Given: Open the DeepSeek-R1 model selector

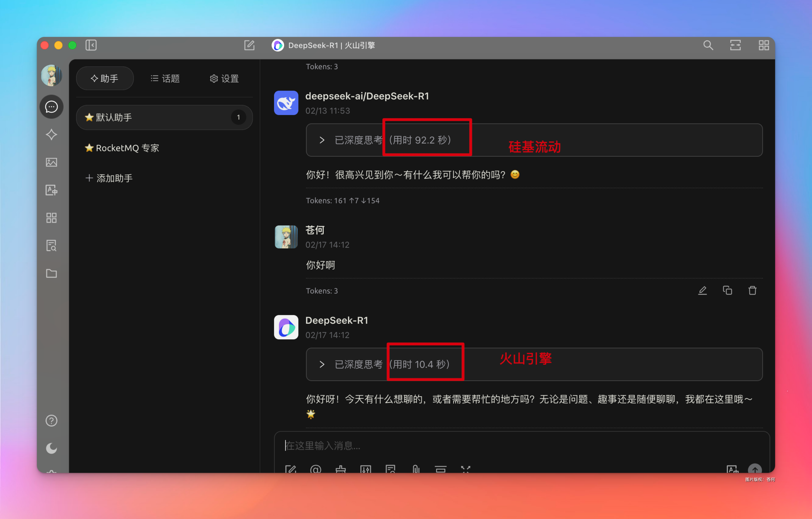Looking at the screenshot, I should click(323, 45).
